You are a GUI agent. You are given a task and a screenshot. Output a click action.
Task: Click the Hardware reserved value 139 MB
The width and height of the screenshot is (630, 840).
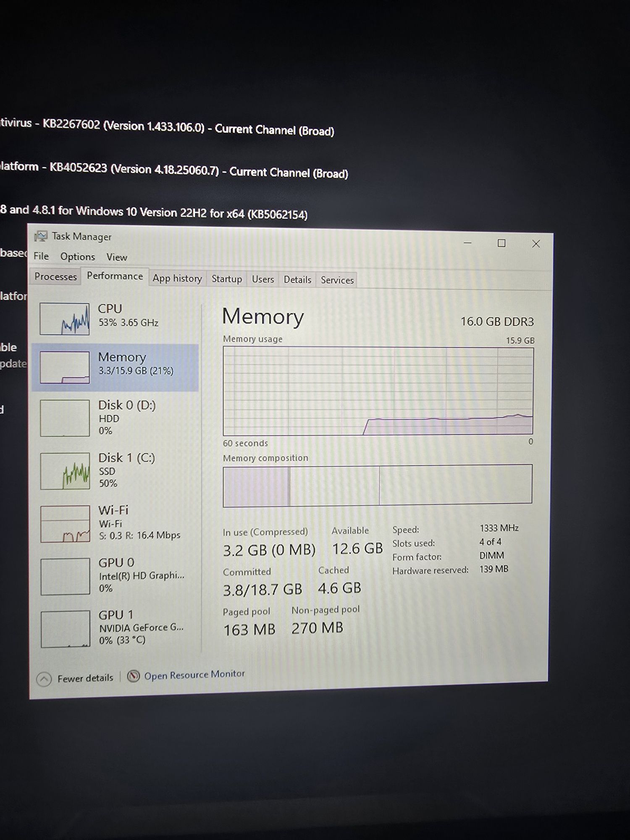pos(494,569)
